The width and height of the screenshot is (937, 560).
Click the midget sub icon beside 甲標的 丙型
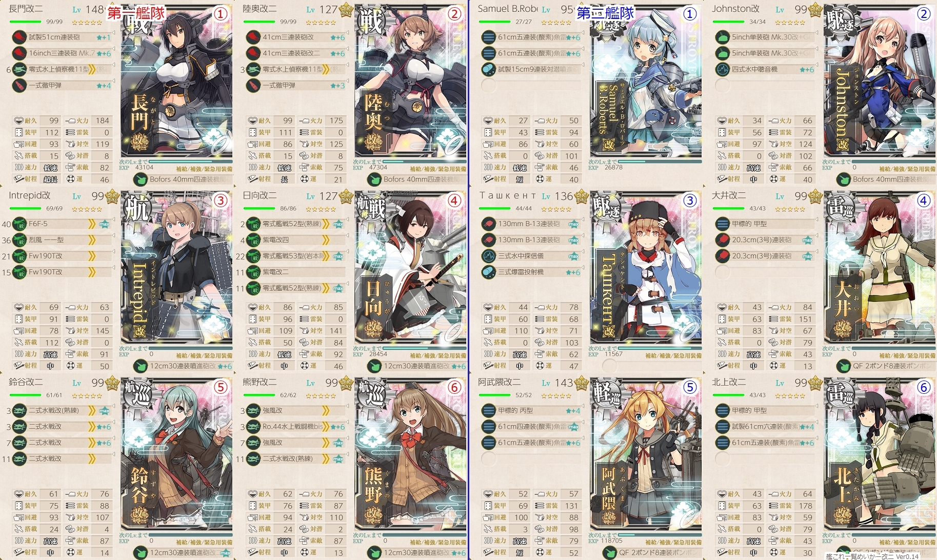[488, 410]
